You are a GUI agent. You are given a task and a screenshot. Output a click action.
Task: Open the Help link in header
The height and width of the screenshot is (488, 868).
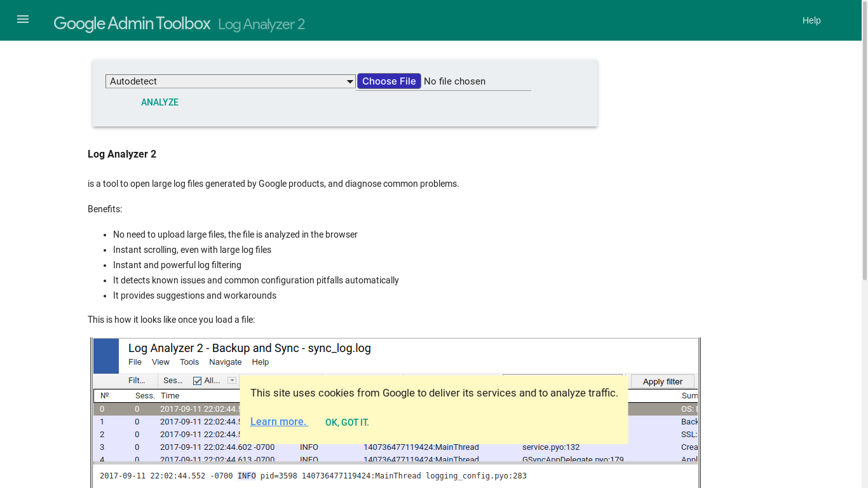(811, 20)
